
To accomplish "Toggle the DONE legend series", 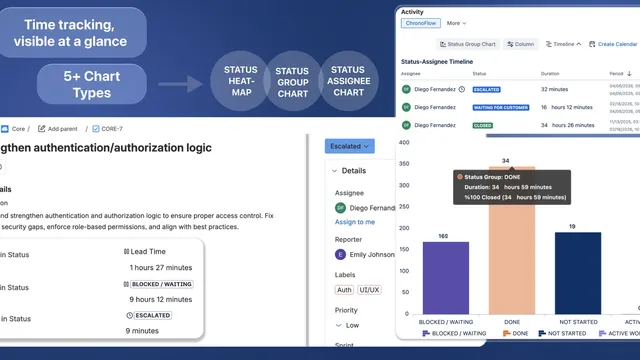I will tap(516, 333).
